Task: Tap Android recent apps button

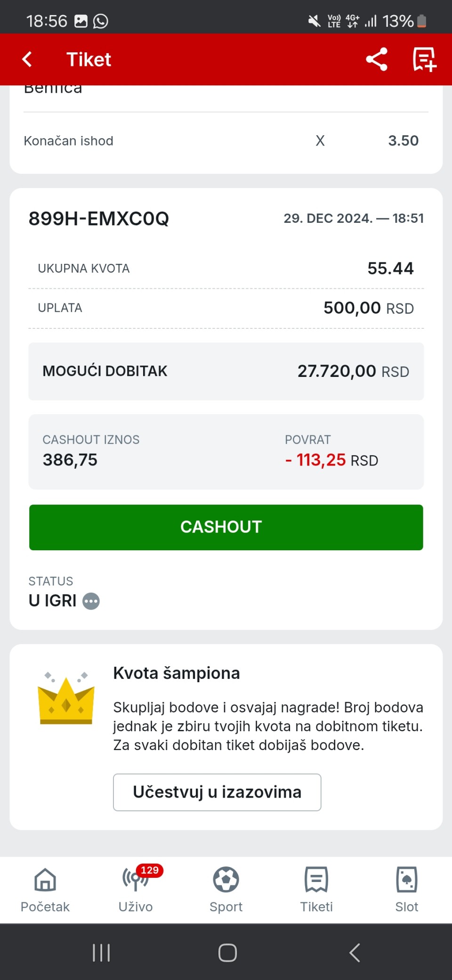Action: click(x=101, y=953)
